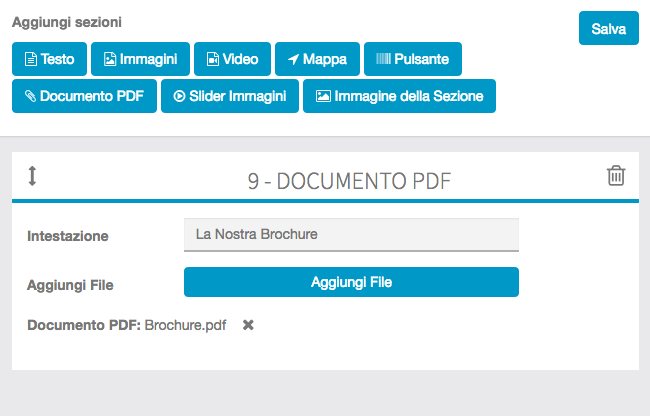Click the Immagine della Sezione picture icon
The image size is (650, 416).
tap(323, 97)
